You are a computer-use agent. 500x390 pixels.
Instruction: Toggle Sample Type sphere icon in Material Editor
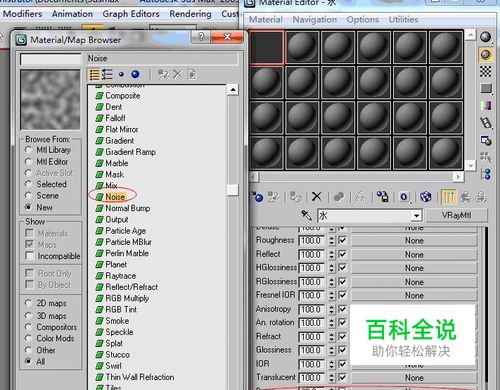tap(485, 37)
